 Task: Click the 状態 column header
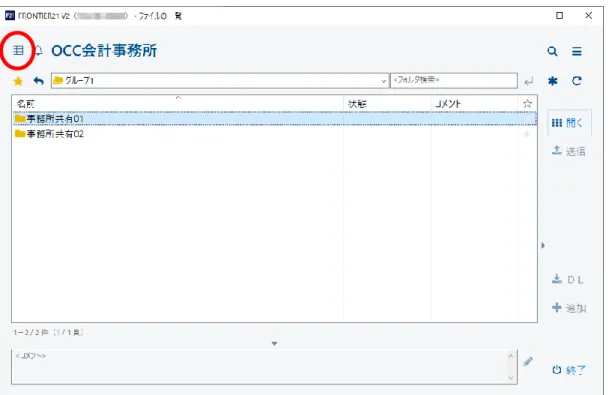(387, 104)
